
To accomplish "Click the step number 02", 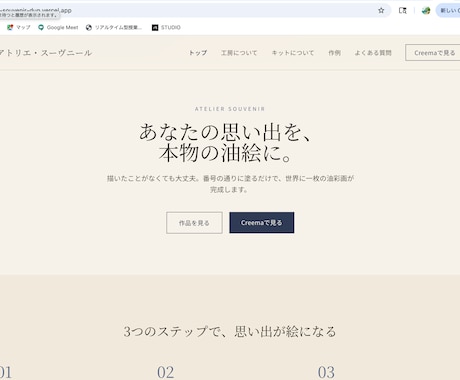I will 166,372.
